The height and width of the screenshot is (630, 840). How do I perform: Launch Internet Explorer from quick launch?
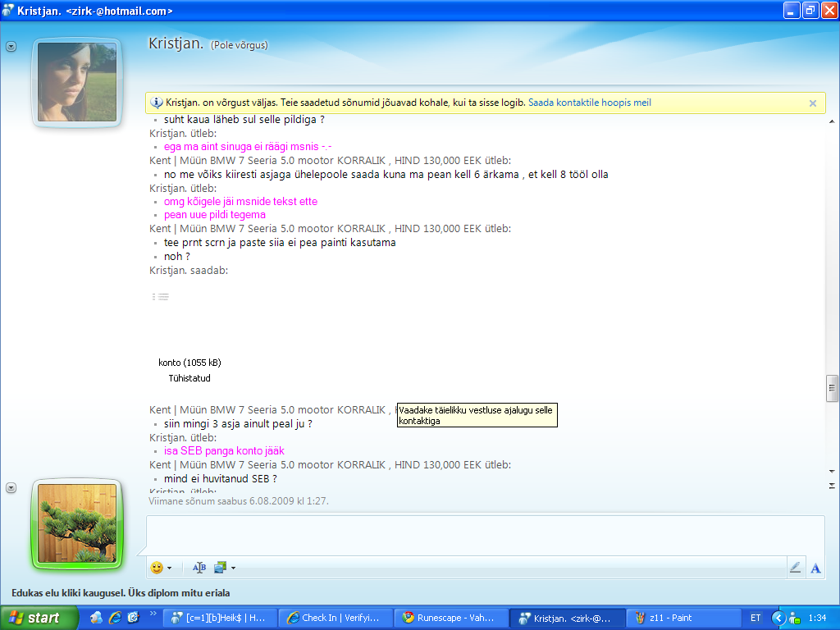point(115,618)
